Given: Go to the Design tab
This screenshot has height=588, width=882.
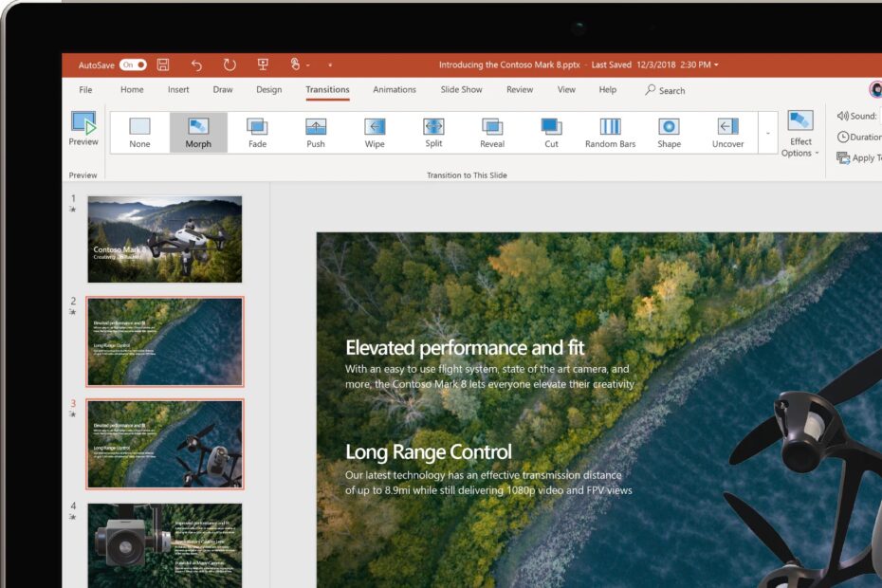Looking at the screenshot, I should pyautogui.click(x=269, y=89).
